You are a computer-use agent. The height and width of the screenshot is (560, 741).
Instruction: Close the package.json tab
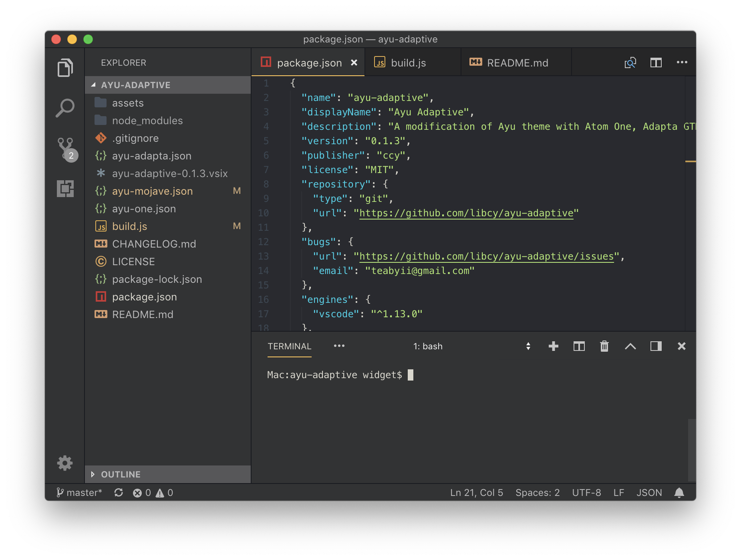tap(354, 63)
